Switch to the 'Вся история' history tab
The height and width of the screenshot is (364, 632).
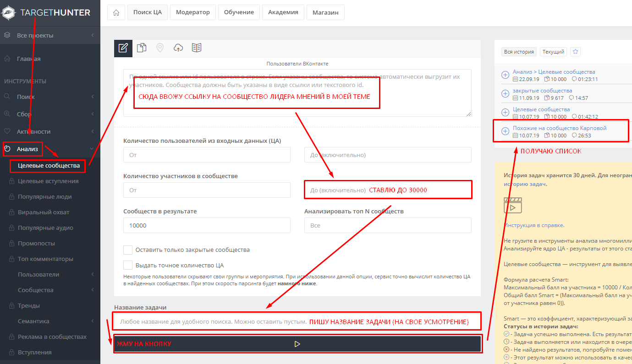pos(519,52)
